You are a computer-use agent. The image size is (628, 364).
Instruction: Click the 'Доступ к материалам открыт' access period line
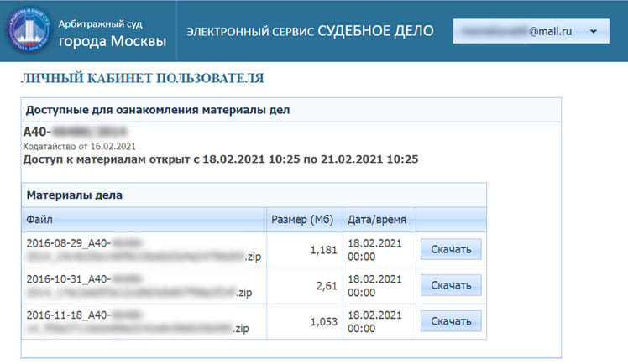click(220, 159)
